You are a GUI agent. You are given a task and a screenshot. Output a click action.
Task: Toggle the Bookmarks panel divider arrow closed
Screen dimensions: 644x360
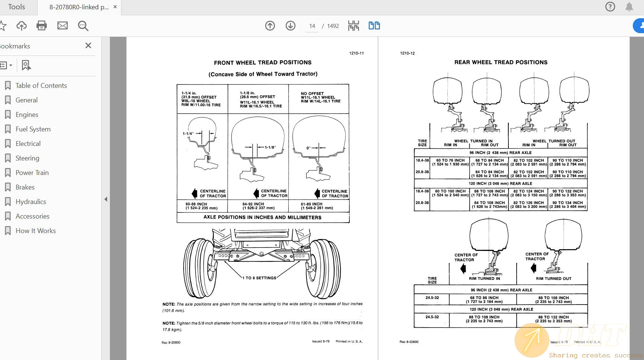pos(106,199)
